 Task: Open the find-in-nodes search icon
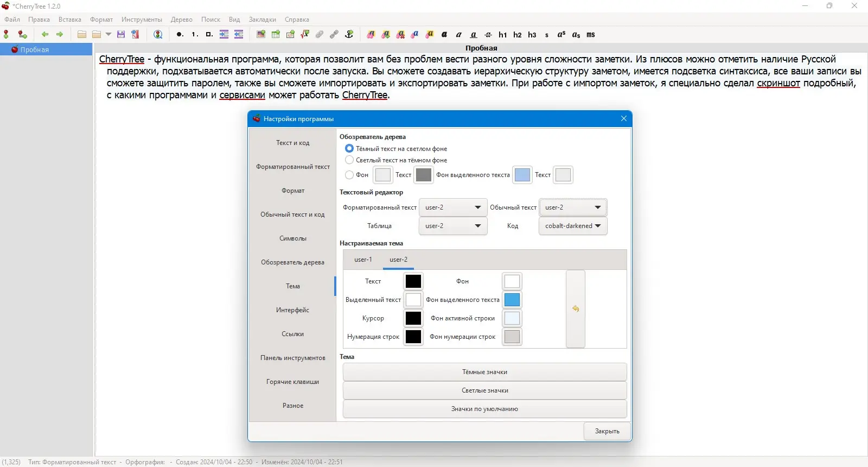pyautogui.click(x=158, y=34)
